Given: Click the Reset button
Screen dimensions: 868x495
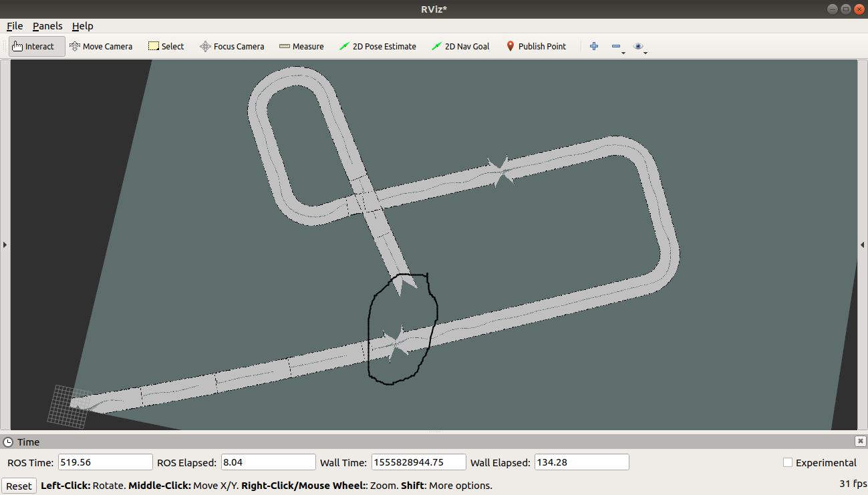Looking at the screenshot, I should 19,486.
